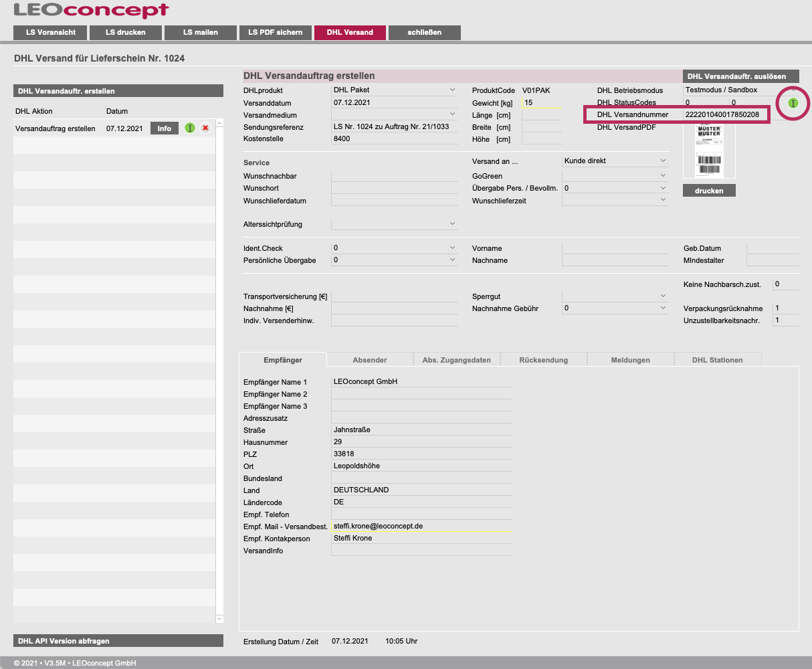Switch to the Absender tab
The height and width of the screenshot is (669, 812).
tap(370, 360)
